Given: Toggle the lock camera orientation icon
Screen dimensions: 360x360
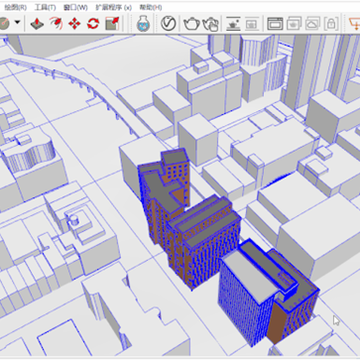Looking at the screenshot, I should pyautogui.click(x=331, y=24).
